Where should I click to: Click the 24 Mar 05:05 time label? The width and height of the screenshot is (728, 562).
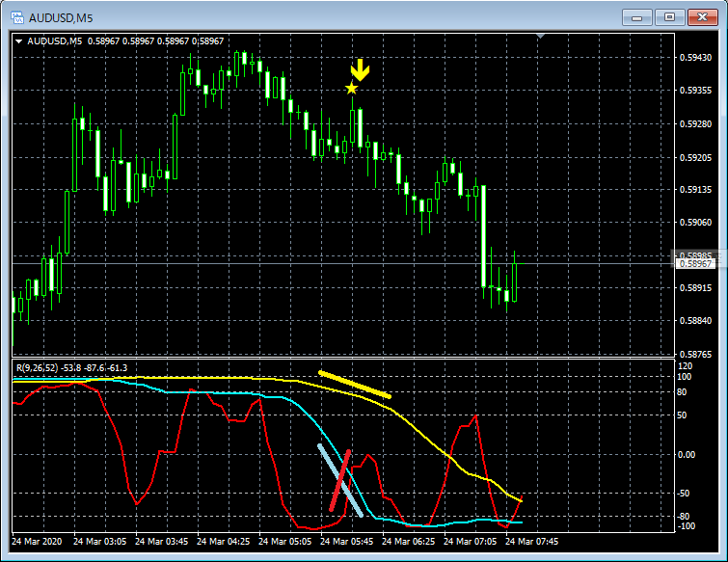[x=285, y=542]
